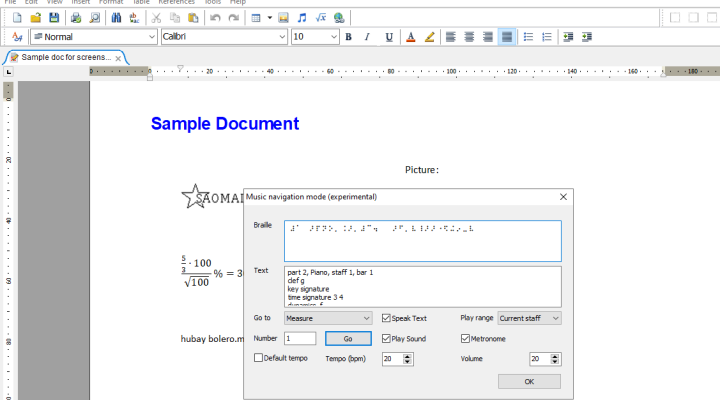Screen dimensions: 720x400
Task: Pick the font color tool
Action: click(x=411, y=37)
